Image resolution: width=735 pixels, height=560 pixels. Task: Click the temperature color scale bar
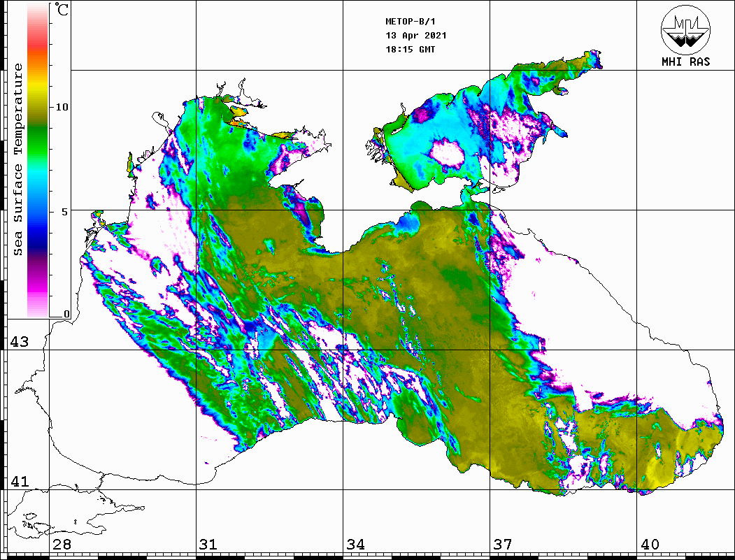coord(38,160)
